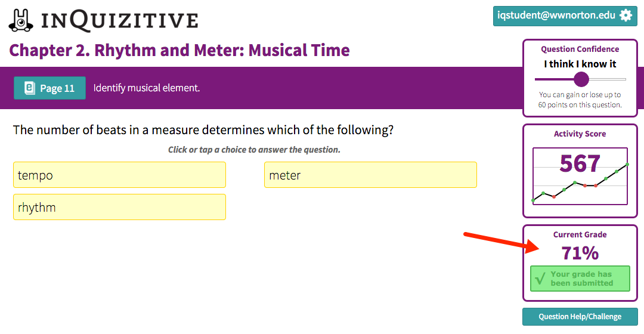
Task: Click the green checkmark in grade submitted box
Action: pyautogui.click(x=540, y=279)
